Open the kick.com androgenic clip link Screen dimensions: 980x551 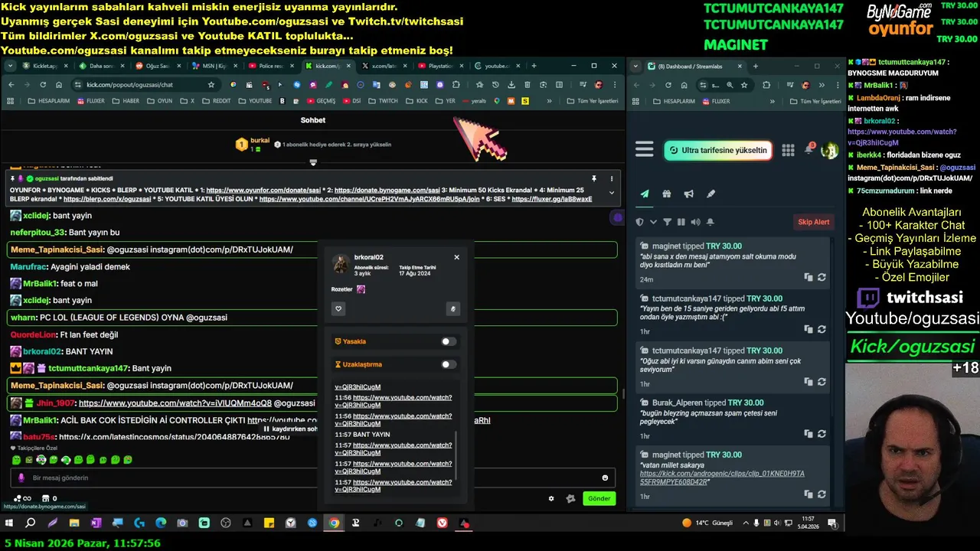(x=722, y=478)
